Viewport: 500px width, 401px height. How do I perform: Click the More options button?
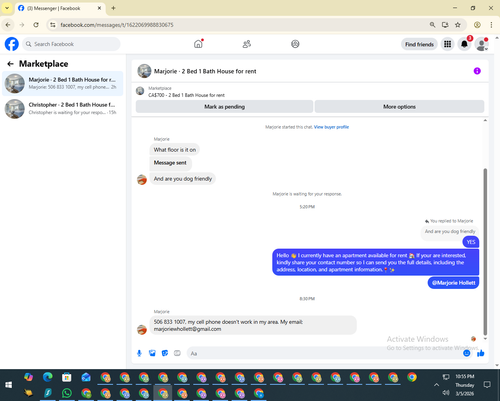(x=399, y=107)
